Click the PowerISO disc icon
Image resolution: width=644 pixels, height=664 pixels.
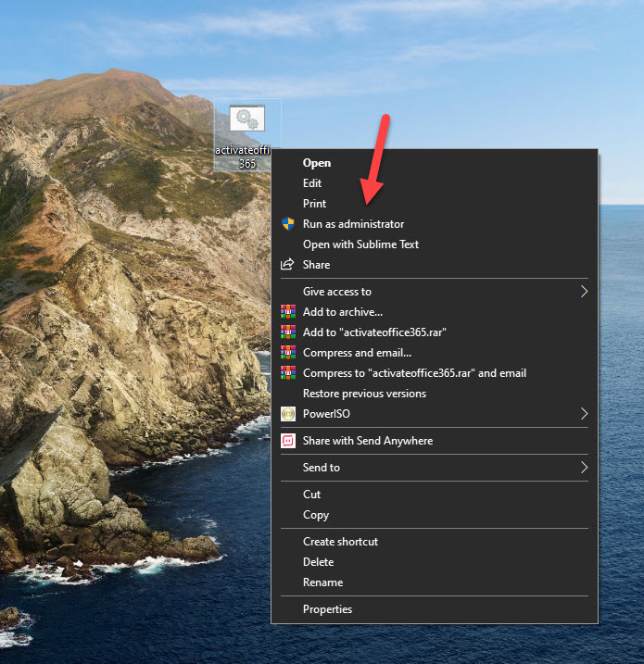(x=288, y=414)
